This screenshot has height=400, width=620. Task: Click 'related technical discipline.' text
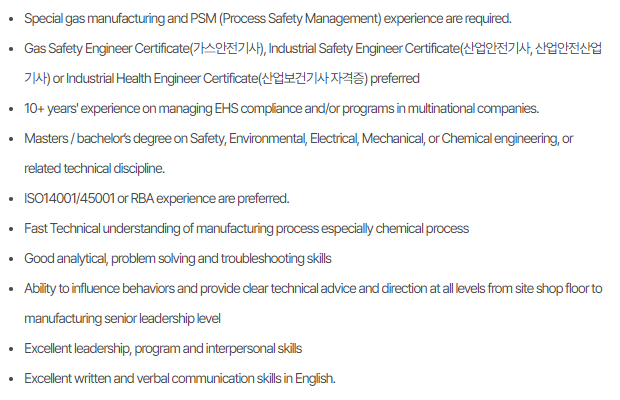95,169
